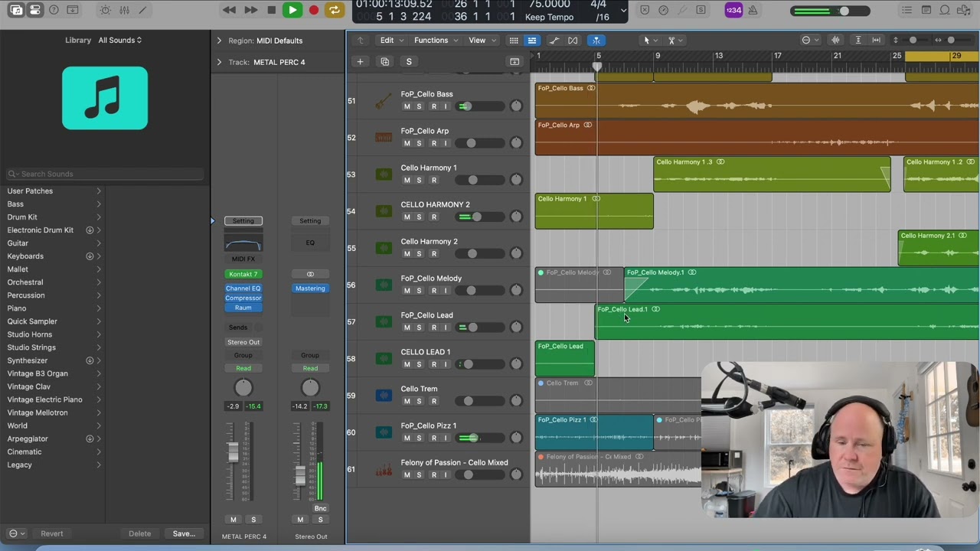
Task: Click the Revert button in Library
Action: click(52, 533)
